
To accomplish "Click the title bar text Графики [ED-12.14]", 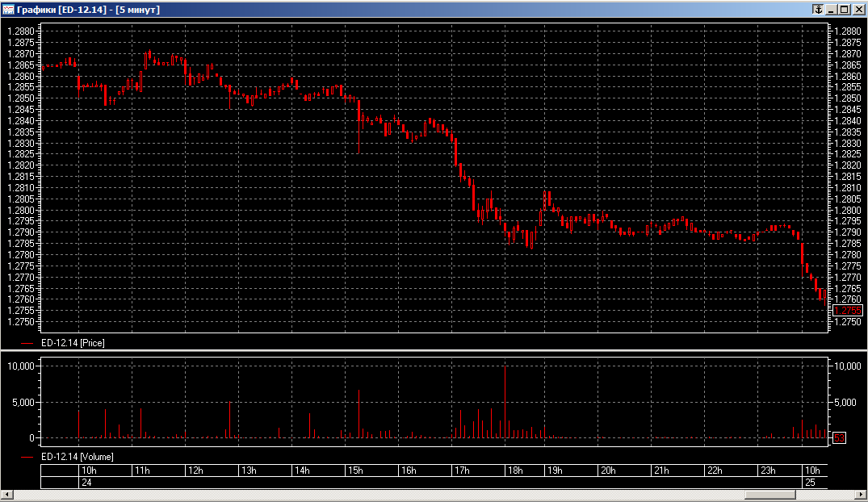I will 87,9.
